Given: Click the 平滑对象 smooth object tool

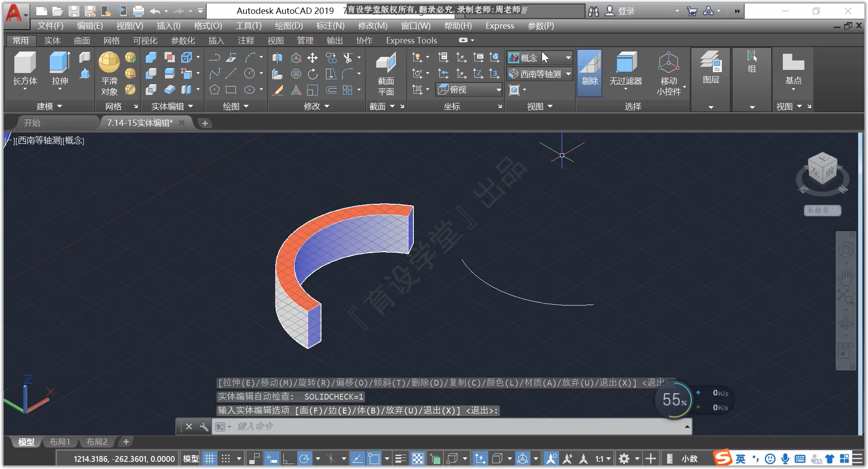Looking at the screenshot, I should (109, 74).
